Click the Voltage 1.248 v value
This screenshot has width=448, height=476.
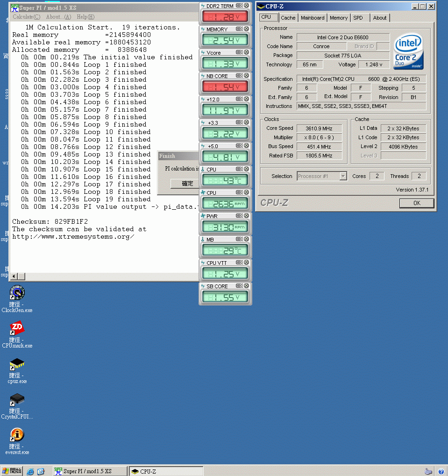click(x=374, y=64)
